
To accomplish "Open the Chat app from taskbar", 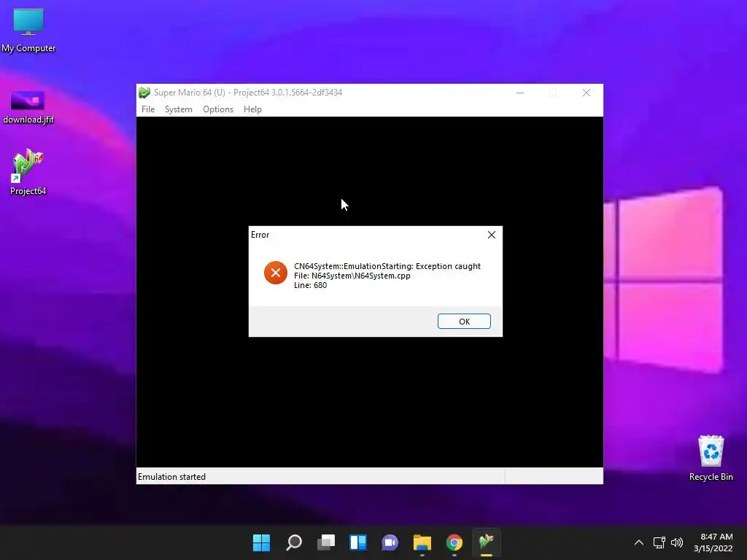I will tap(390, 542).
